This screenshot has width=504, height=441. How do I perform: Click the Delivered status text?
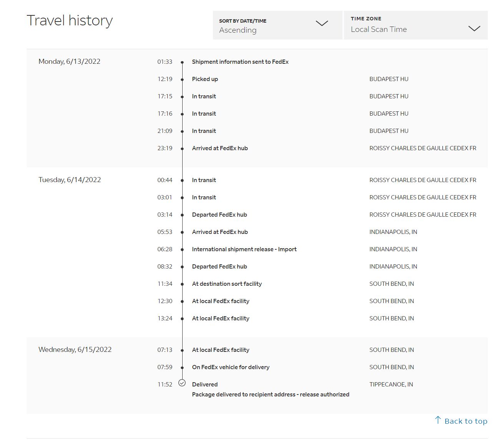click(205, 385)
